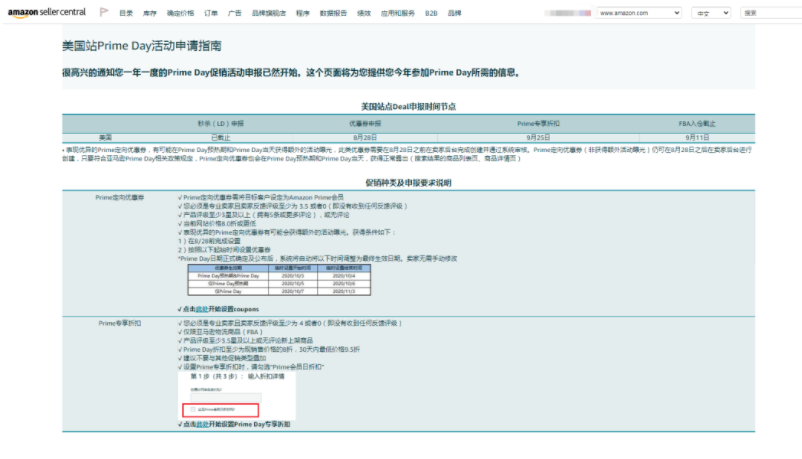Click the 美国站Prime Day活动申请指南 page title
802x459 pixels.
(x=142, y=46)
